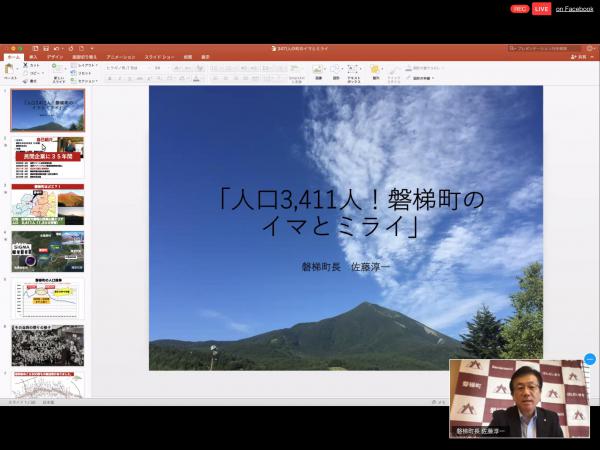
Task: Click the Save icon in the title bar
Action: pos(46,49)
